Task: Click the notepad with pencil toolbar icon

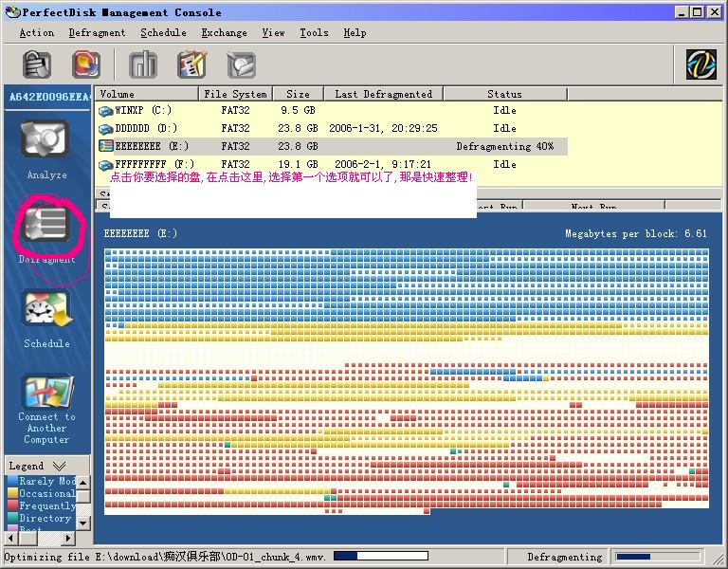Action: click(x=192, y=64)
